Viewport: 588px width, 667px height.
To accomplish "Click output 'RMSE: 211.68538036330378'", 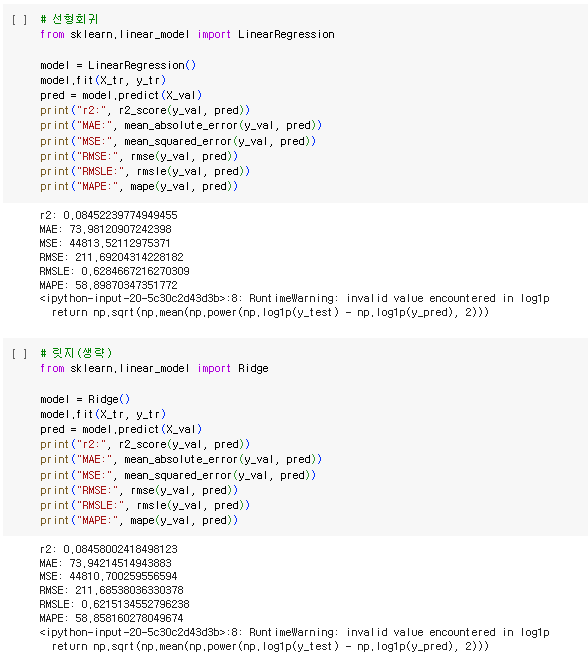I will 111,590.
